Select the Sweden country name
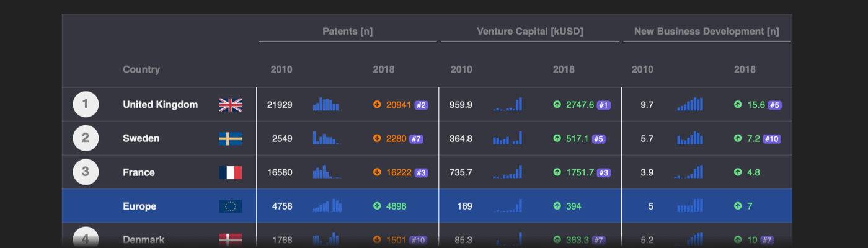The image size is (868, 248). point(141,139)
